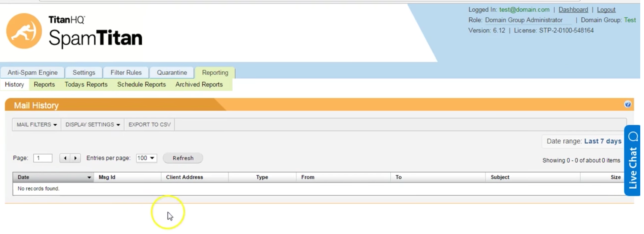Click the SpamTitan orange logo

click(24, 31)
